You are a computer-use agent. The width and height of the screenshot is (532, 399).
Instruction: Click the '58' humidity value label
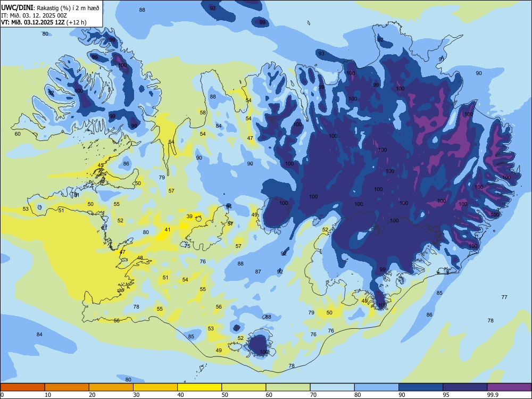(x=203, y=113)
